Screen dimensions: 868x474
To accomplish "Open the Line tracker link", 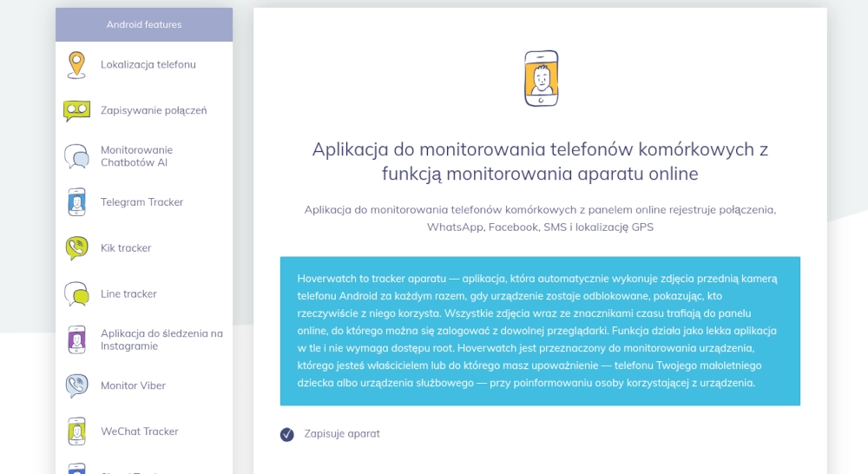I will [x=128, y=294].
